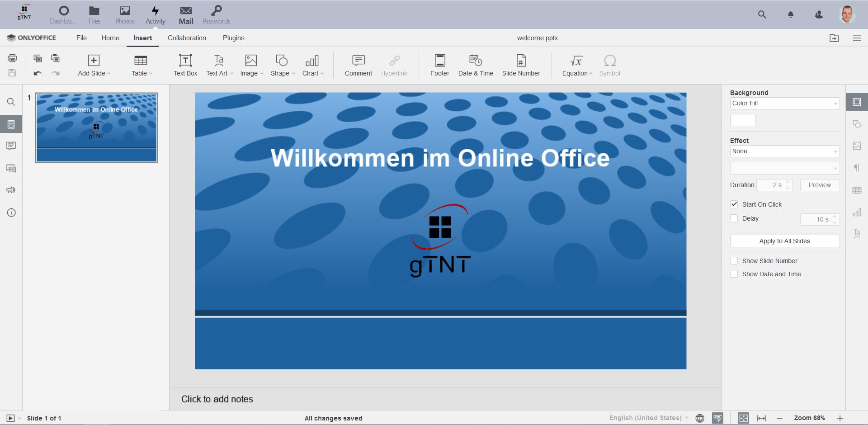This screenshot has height=425, width=868.
Task: Enable the Delay checkbox
Action: click(734, 218)
